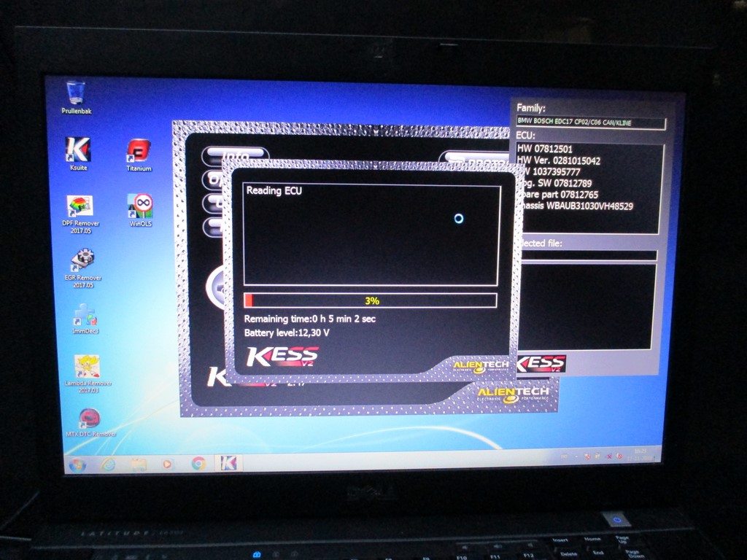Launch the MTX DTC Remover shortcut

tap(89, 419)
